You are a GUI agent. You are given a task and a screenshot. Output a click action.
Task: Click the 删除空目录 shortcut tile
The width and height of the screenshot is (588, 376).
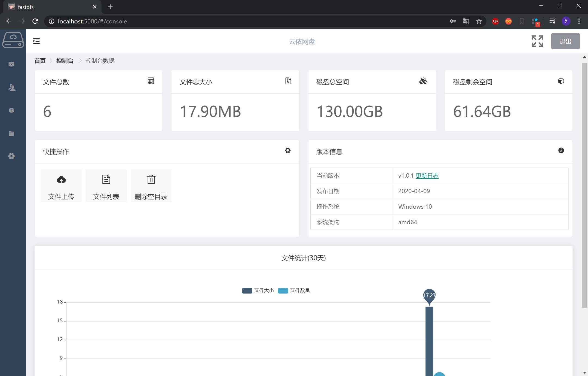click(x=151, y=186)
